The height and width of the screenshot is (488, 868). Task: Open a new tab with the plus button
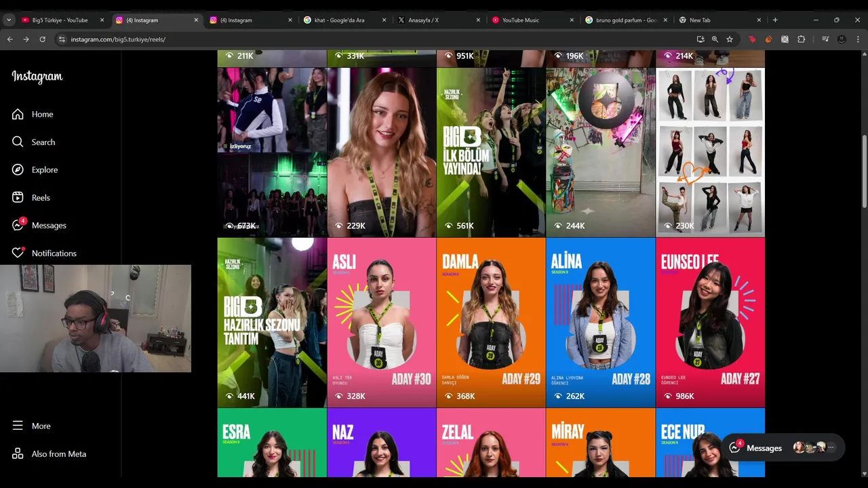(x=775, y=20)
